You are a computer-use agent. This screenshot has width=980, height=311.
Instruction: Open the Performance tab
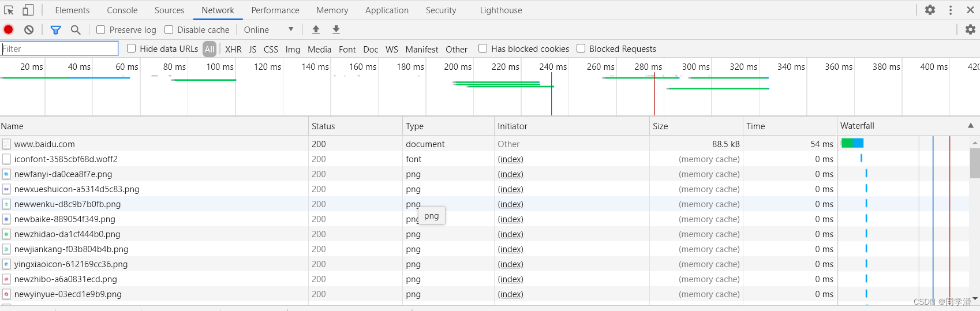[275, 10]
